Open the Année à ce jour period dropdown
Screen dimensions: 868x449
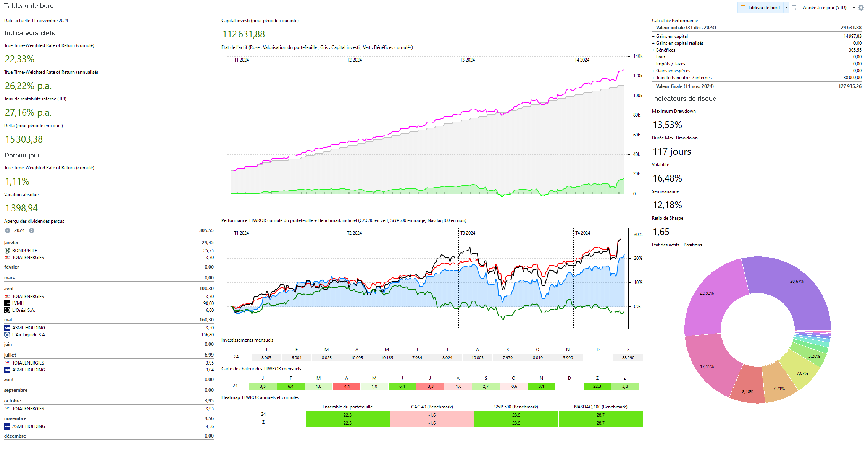click(x=853, y=8)
